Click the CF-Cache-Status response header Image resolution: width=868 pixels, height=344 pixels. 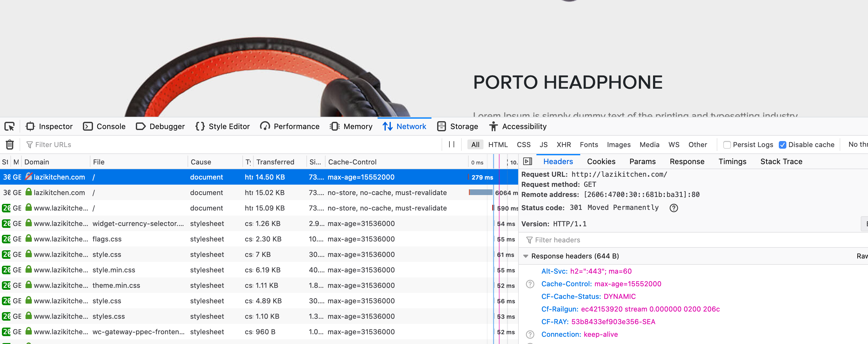(x=588, y=296)
